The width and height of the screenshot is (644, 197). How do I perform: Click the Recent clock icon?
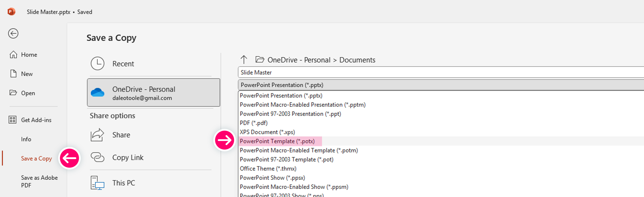pos(97,63)
